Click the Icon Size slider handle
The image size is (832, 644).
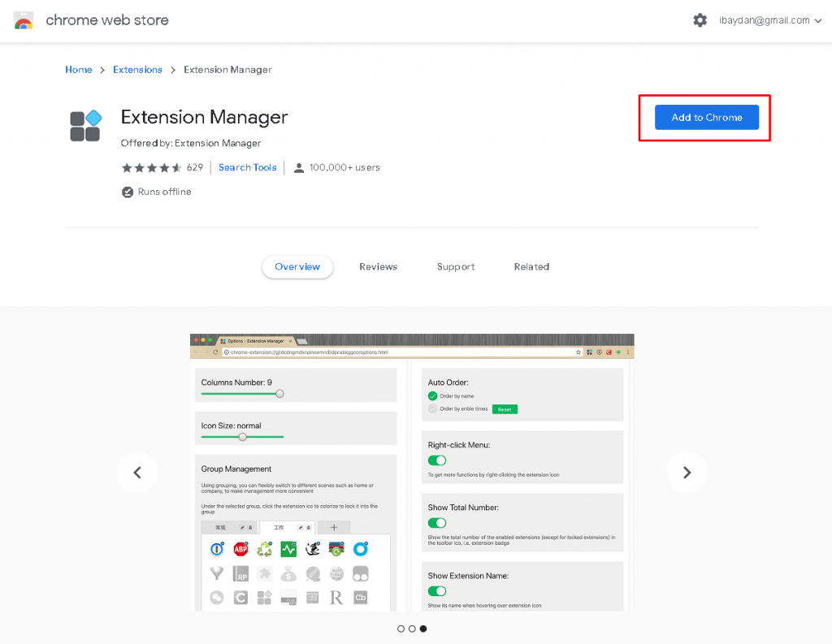tap(242, 437)
